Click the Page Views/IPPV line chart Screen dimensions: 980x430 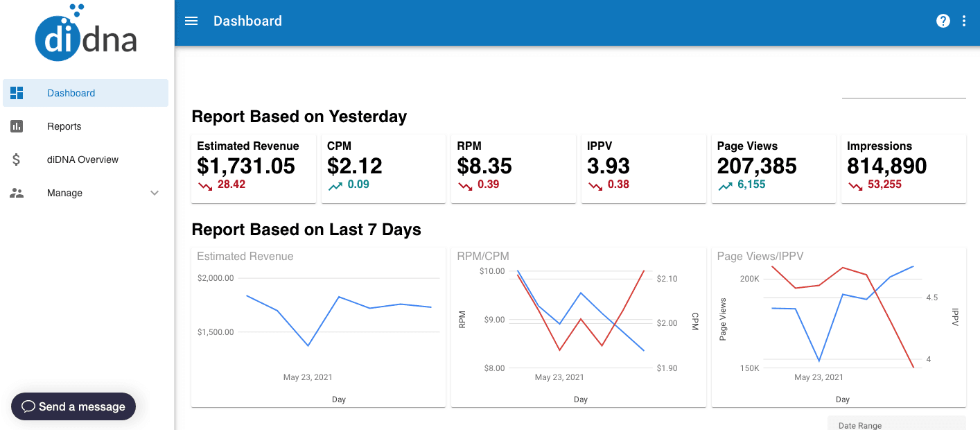click(x=841, y=319)
